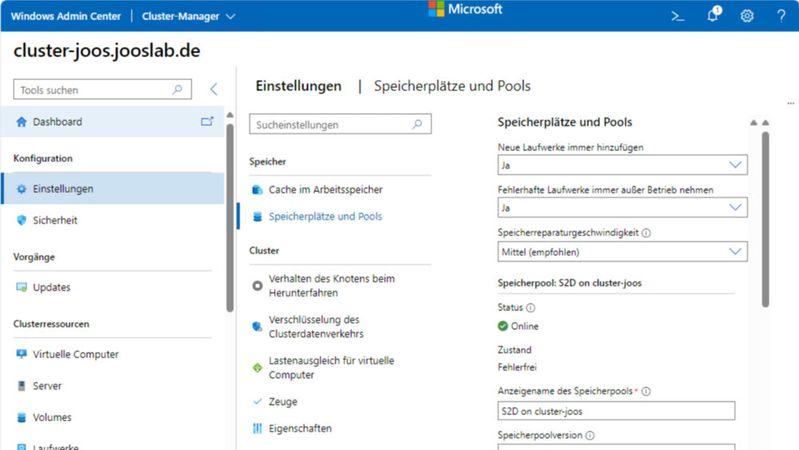Click the Updates monitor icon
799x450 pixels.
(x=21, y=287)
